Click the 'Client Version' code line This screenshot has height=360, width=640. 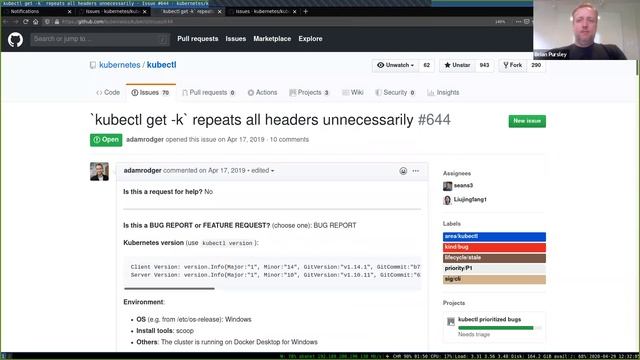(x=275, y=267)
